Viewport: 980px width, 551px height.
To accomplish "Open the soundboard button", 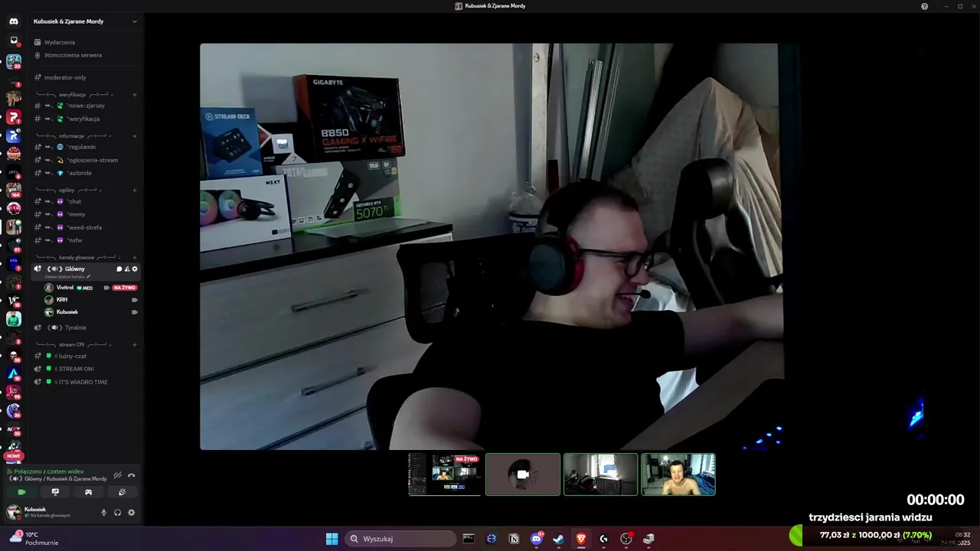I will [122, 492].
